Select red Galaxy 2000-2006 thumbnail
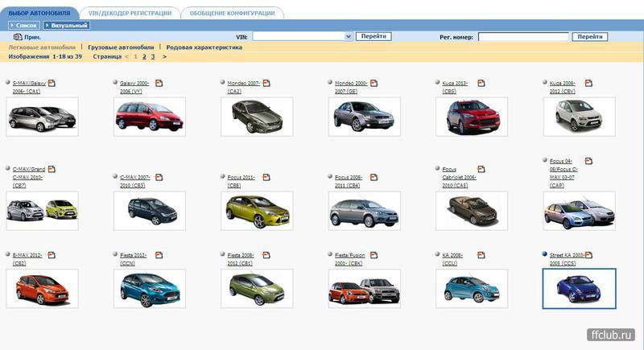This screenshot has height=350, width=644. pyautogui.click(x=150, y=117)
